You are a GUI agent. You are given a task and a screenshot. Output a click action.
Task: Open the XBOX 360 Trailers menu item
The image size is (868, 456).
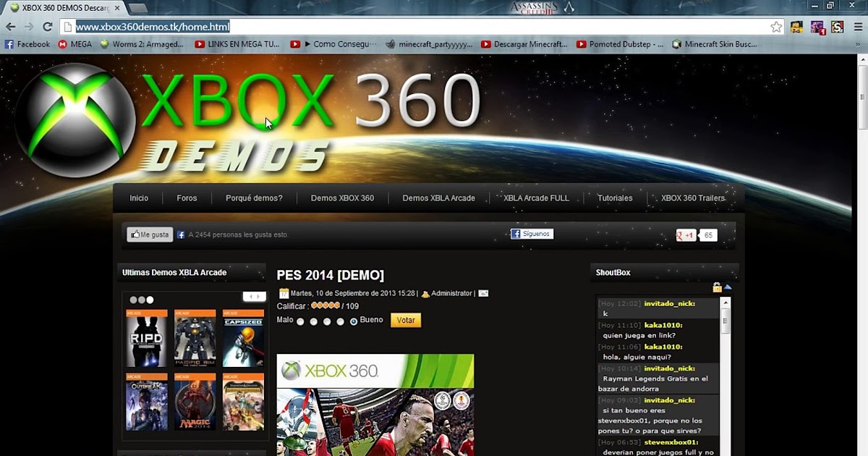(x=692, y=198)
